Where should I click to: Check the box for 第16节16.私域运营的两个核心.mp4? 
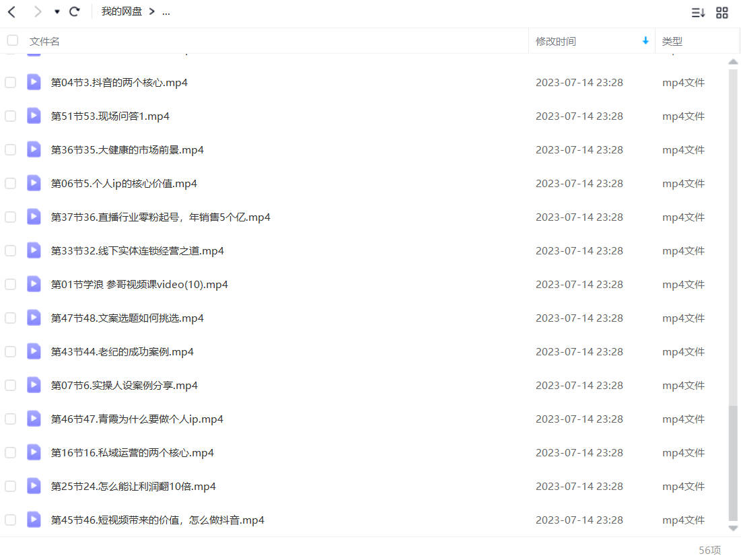[10, 453]
